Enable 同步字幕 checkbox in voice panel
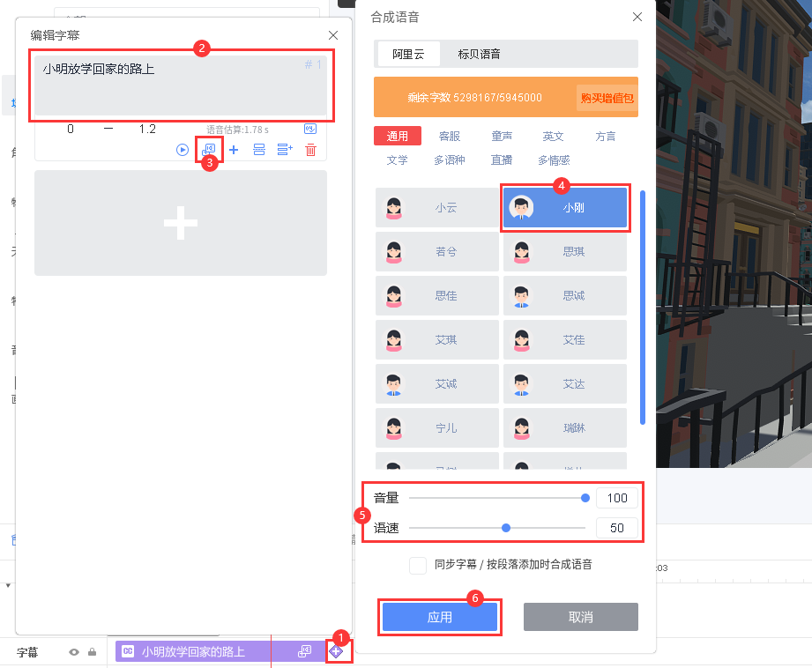 click(x=417, y=566)
